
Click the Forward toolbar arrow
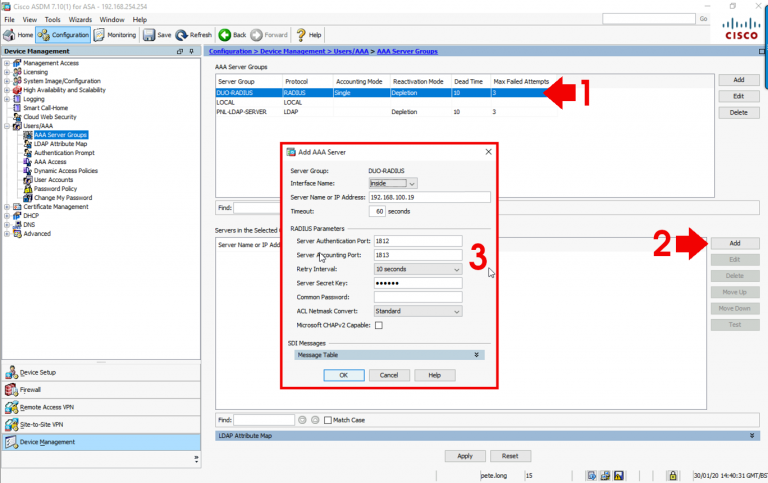pos(269,35)
